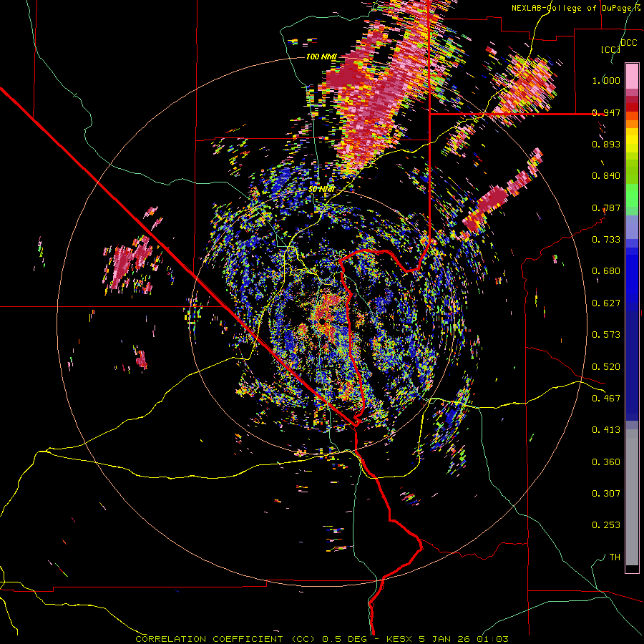Viewport: 644px width, 644px height.
Task: Click the DCC label above the legend
Action: 628,43
